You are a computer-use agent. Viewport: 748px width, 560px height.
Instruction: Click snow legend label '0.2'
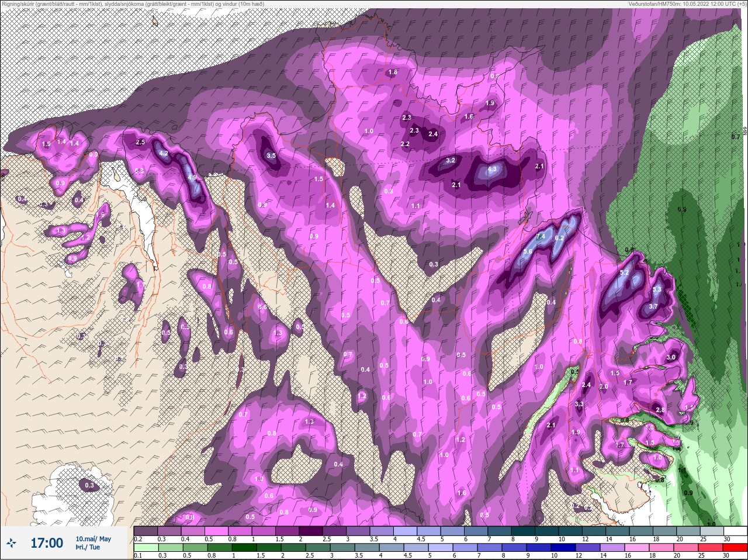138,539
